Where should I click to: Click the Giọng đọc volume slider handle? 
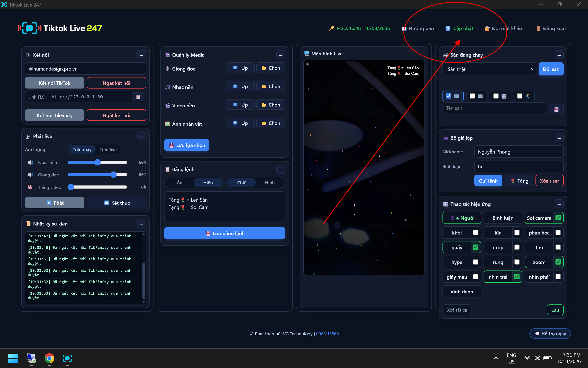pyautogui.click(x=114, y=175)
